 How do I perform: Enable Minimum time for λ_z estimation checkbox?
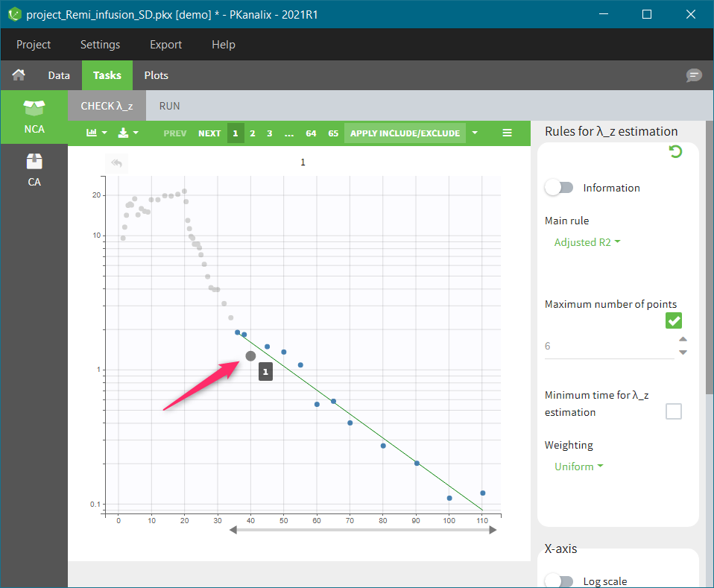pos(674,411)
